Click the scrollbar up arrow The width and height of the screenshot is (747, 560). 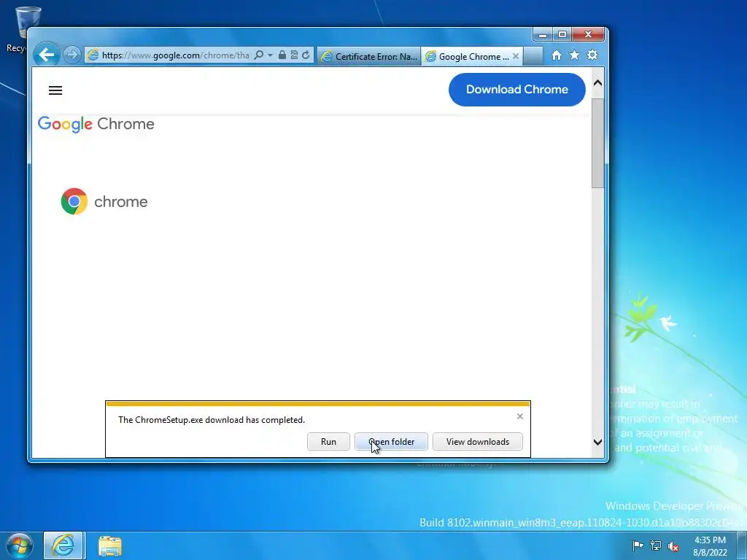[x=598, y=83]
